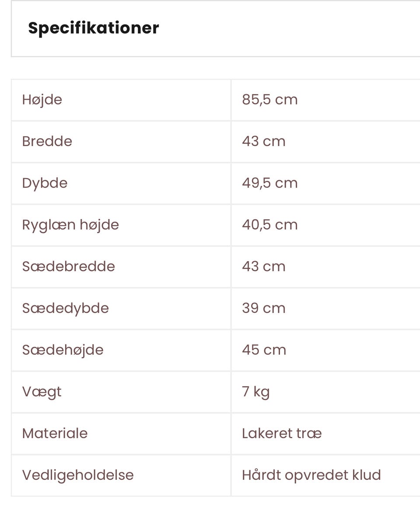Select the Sædedybde row label
This screenshot has width=420, height=510.
(65, 308)
